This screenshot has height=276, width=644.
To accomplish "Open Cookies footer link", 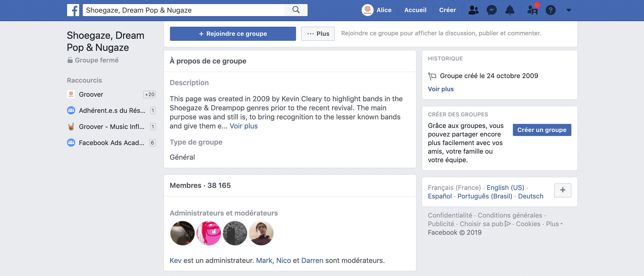I will 528,224.
